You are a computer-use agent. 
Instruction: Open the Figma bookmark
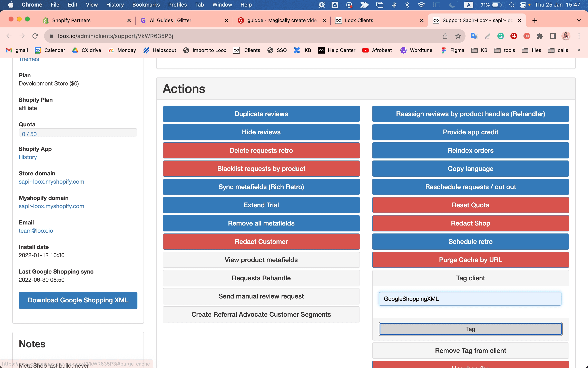452,50
